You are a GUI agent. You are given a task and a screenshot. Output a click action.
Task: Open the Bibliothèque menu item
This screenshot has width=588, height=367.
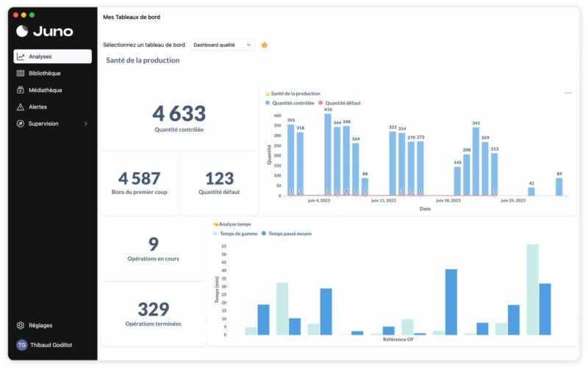pyautogui.click(x=45, y=74)
